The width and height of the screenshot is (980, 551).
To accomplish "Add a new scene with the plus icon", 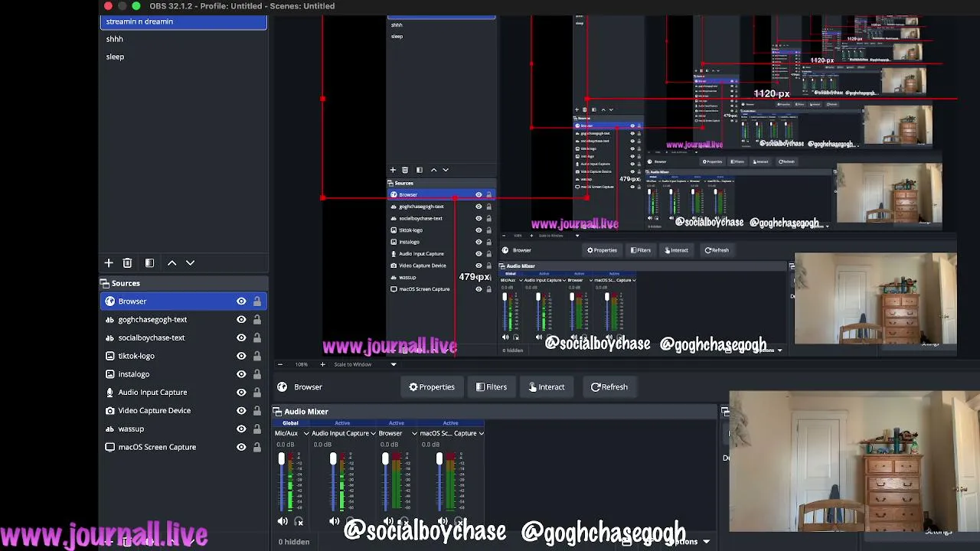I will [x=109, y=262].
